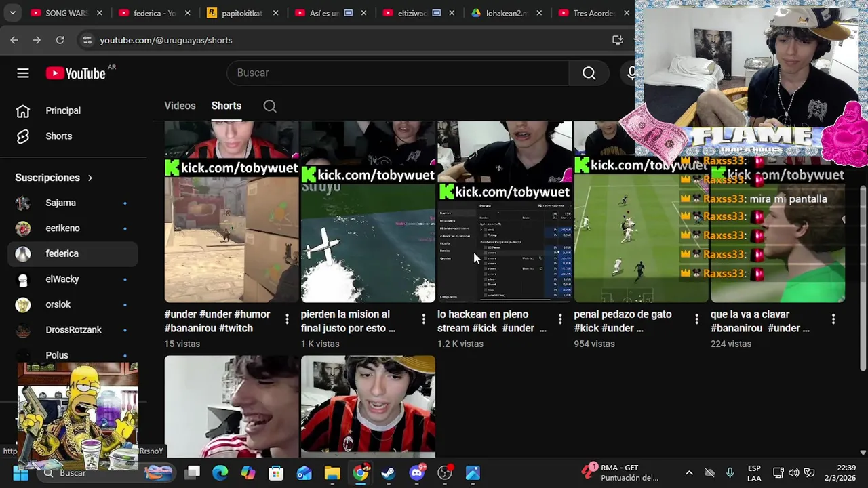Viewport: 868px width, 488px height.
Task: Click the address bar URL
Action: click(166, 40)
